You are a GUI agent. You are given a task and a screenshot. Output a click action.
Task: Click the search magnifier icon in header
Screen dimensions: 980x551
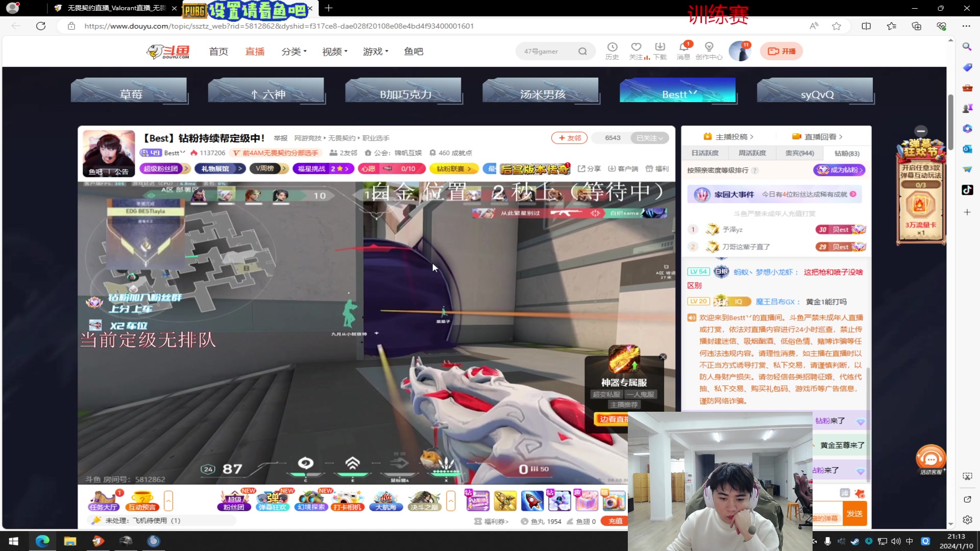pos(583,51)
